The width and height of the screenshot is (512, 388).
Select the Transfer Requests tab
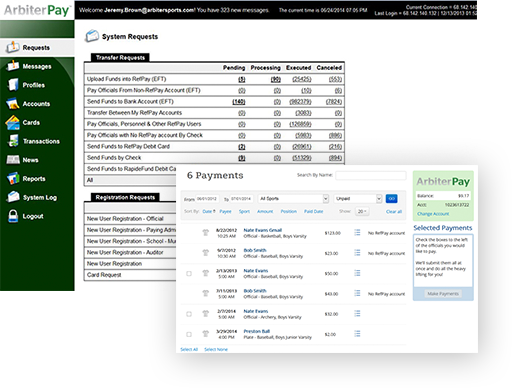point(120,57)
